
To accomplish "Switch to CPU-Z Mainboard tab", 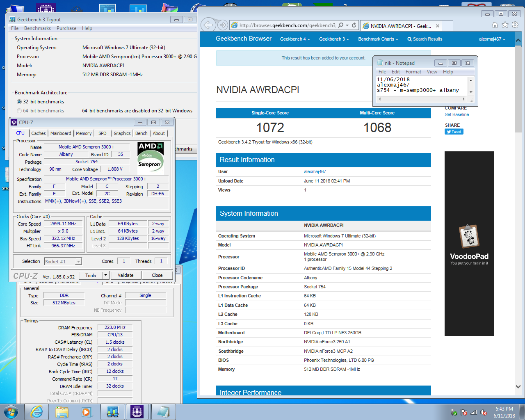I will click(x=61, y=133).
